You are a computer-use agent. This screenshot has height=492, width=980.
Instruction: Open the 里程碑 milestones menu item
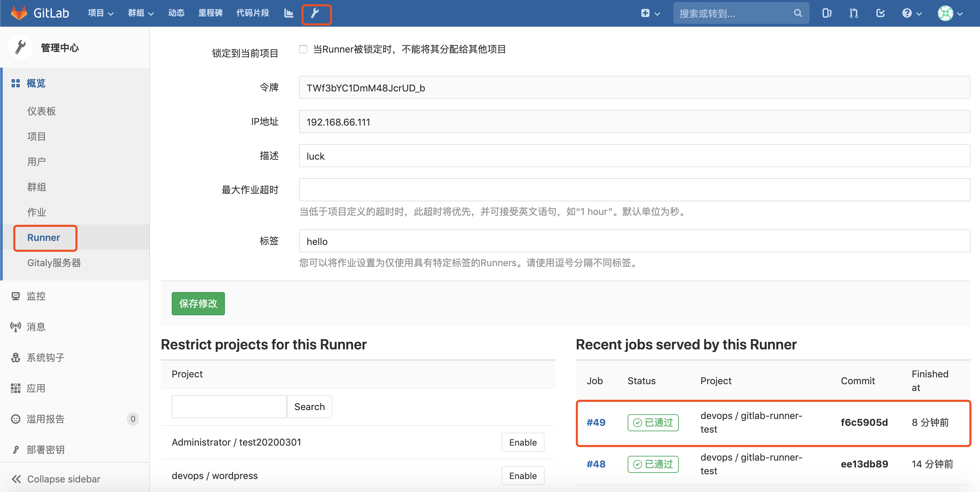[x=210, y=13]
